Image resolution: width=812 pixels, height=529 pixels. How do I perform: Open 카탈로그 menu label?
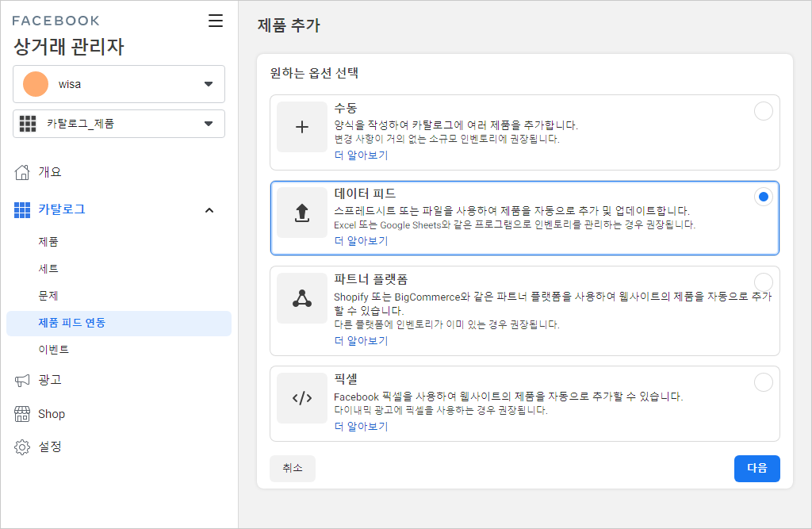click(x=62, y=209)
